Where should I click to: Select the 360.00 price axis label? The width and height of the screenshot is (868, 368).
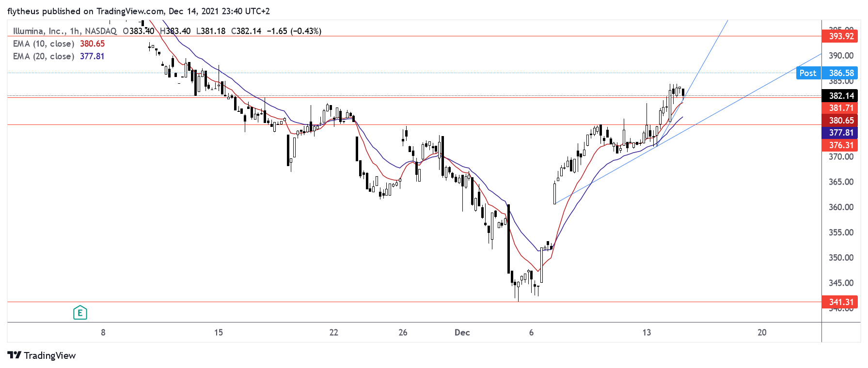[841, 207]
